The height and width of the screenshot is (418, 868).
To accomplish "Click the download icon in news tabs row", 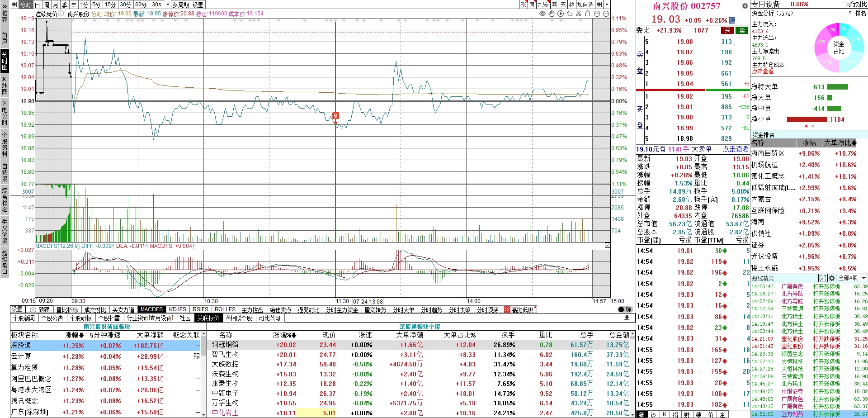I will coord(627,318).
